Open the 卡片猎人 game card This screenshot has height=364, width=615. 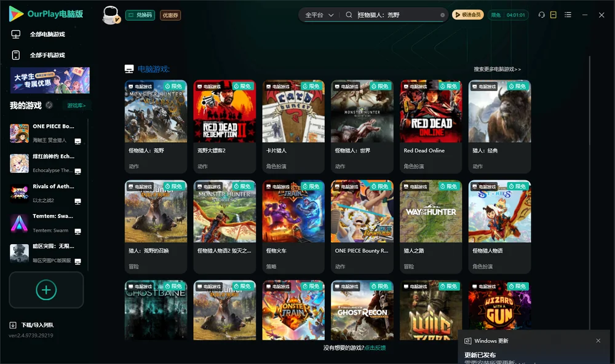tap(293, 126)
